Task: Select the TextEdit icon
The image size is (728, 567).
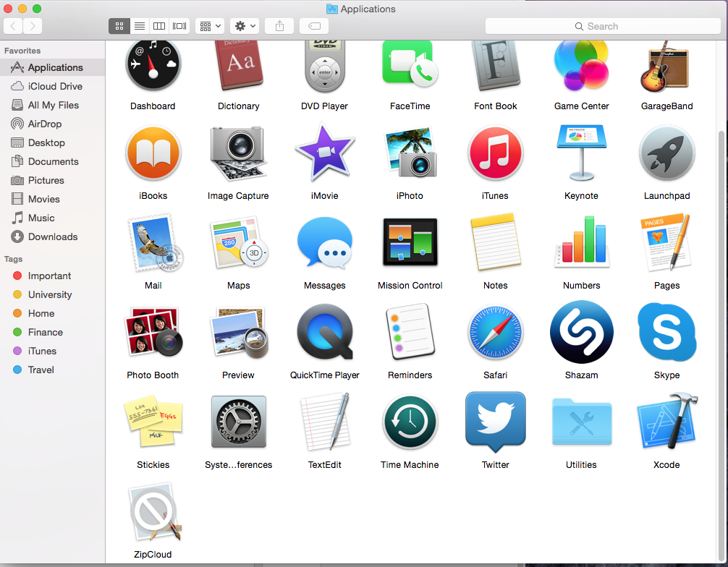Action: [x=324, y=422]
